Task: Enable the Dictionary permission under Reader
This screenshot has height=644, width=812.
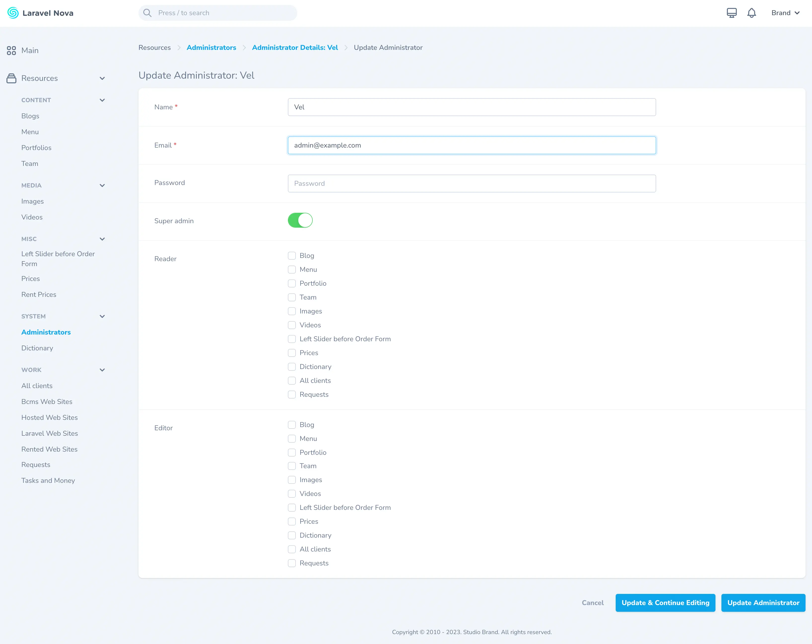Action: tap(292, 367)
